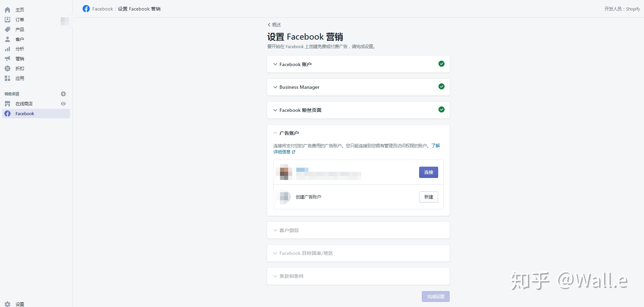Click the 在线商店 storefront icon

7,104
